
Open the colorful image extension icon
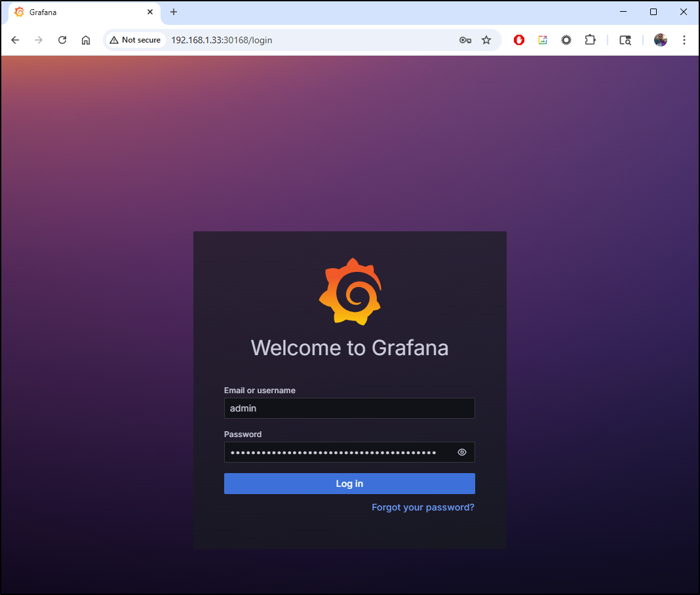coord(543,40)
